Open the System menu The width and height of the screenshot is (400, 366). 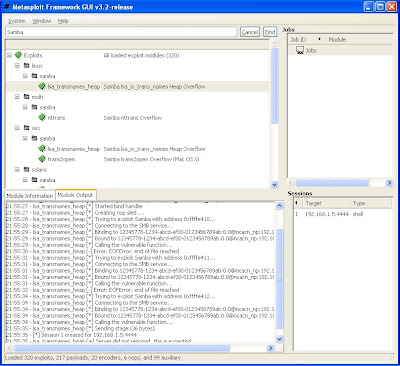pos(17,21)
